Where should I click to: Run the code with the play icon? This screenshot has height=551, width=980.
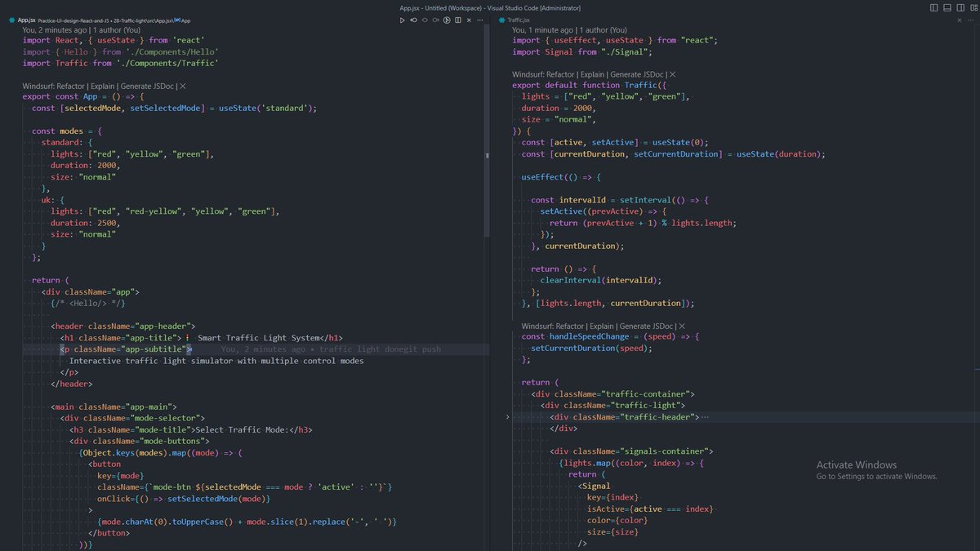(402, 20)
